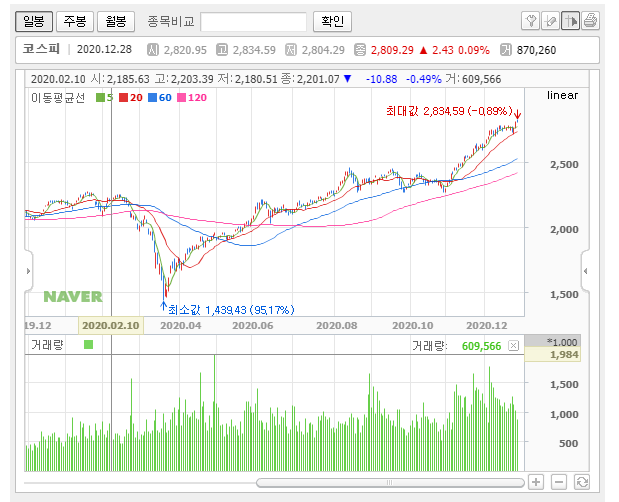Toggle the 60-day moving average swatch

click(152, 97)
